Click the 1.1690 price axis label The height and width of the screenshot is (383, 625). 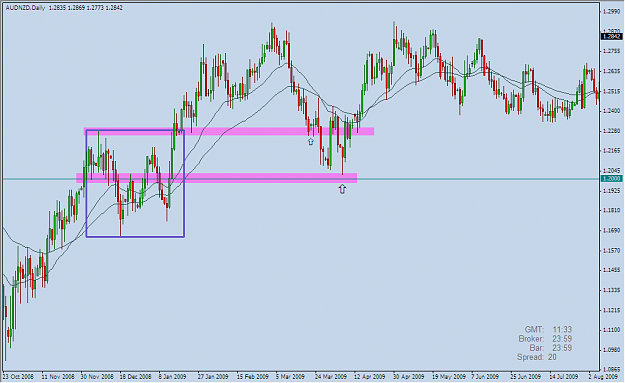coord(612,230)
